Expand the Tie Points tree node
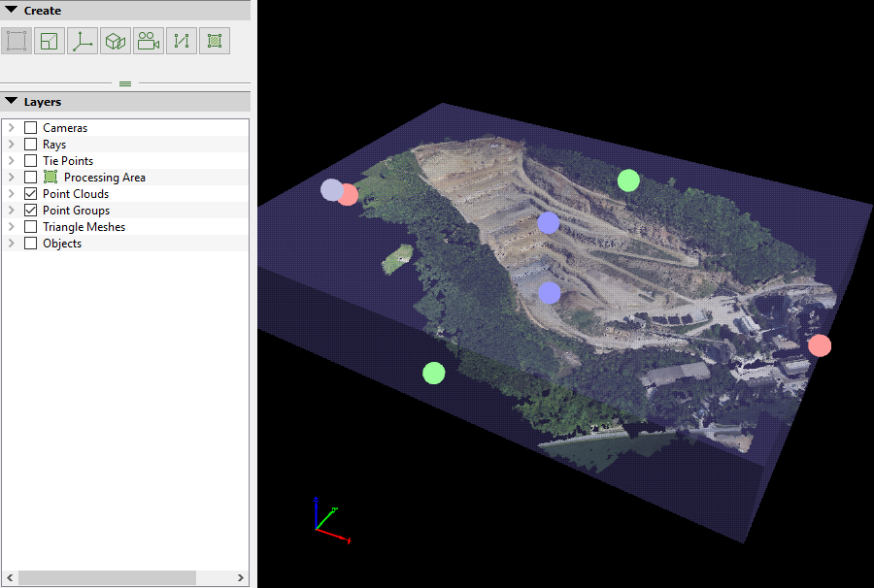The height and width of the screenshot is (588, 874). [12, 161]
